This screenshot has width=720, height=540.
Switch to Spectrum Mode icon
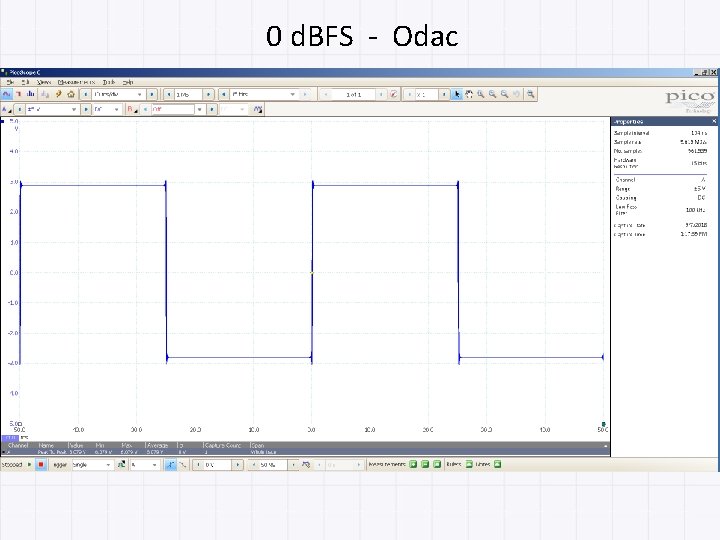[x=31, y=94]
